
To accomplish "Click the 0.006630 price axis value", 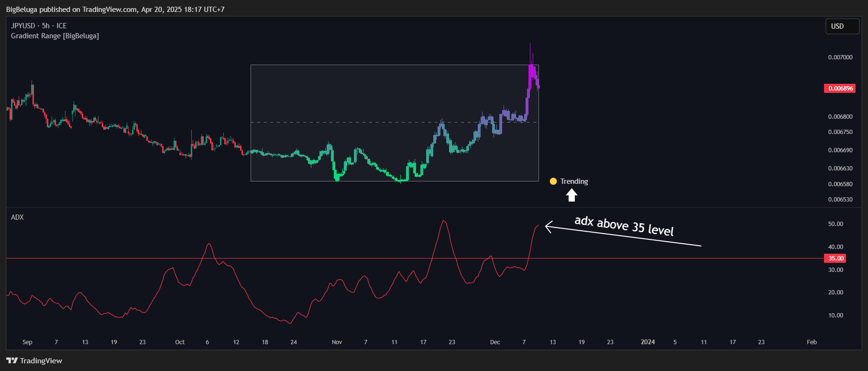I will pyautogui.click(x=840, y=169).
